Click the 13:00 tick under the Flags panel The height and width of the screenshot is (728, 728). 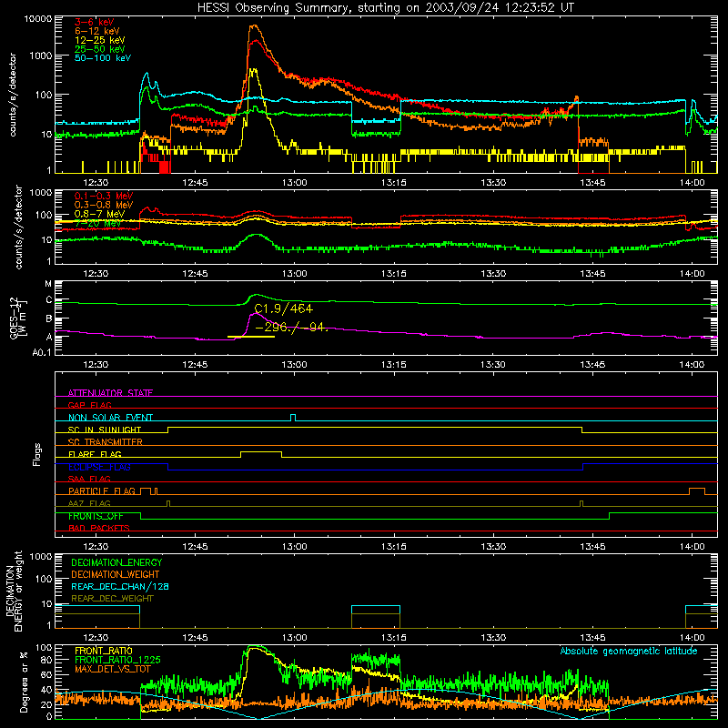[294, 547]
